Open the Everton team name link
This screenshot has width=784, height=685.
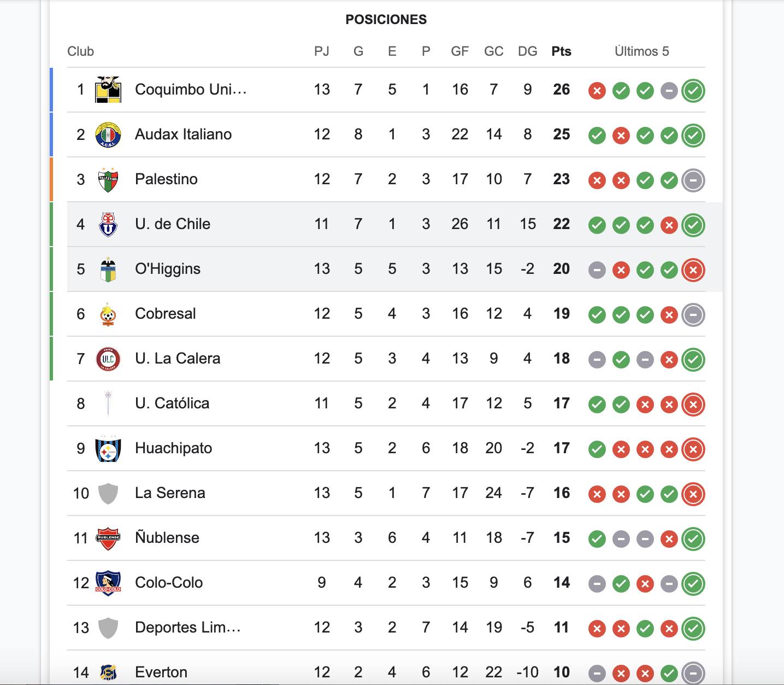161,672
